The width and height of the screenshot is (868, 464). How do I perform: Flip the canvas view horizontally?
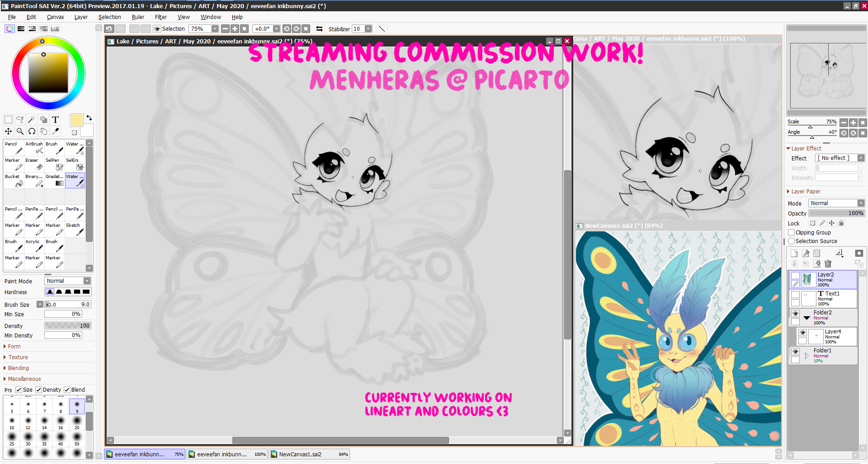pyautogui.click(x=319, y=29)
